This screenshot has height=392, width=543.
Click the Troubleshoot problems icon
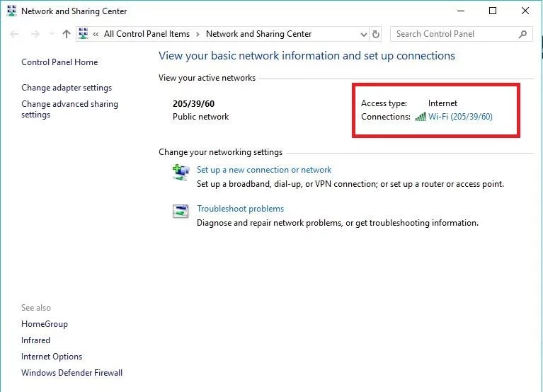click(x=181, y=211)
